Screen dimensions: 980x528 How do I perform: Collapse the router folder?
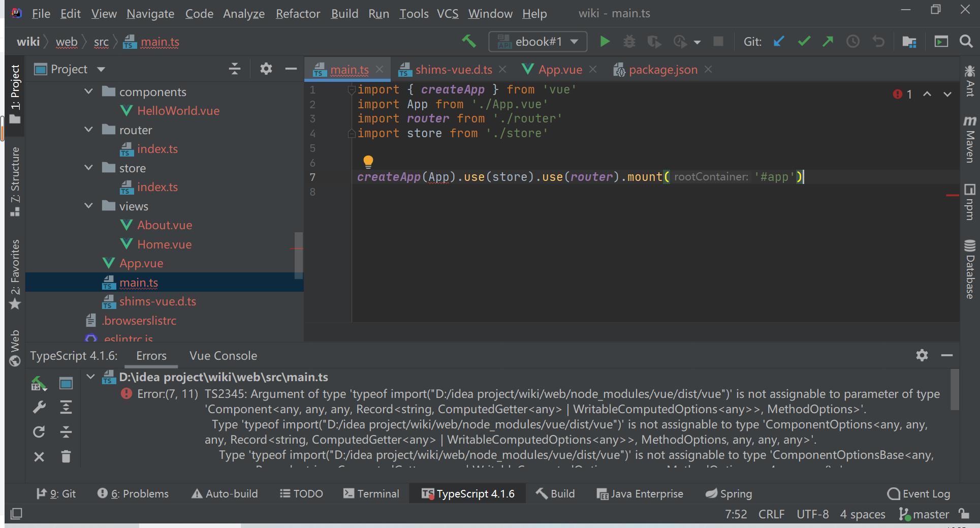88,130
